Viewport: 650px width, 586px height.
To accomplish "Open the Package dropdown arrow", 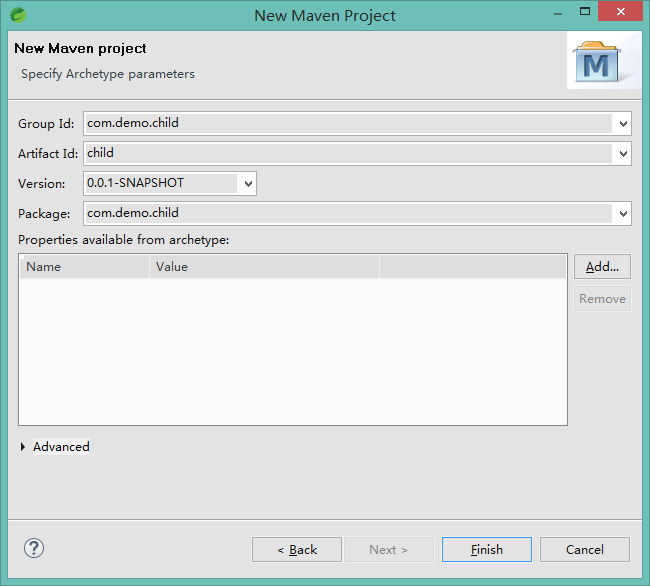I will [623, 214].
